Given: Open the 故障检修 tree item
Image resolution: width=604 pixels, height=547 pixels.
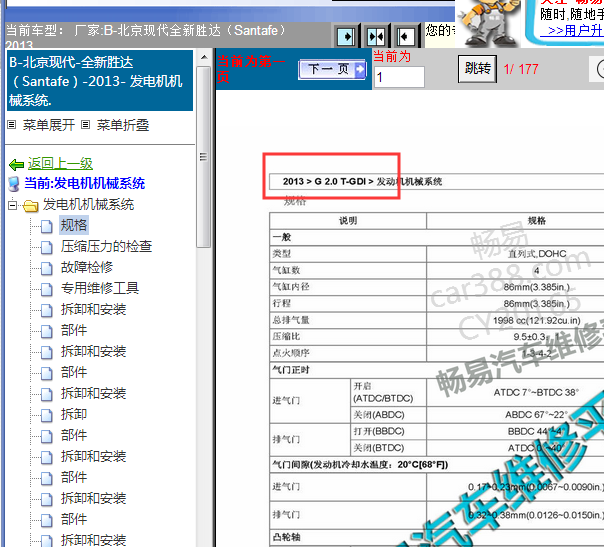Looking at the screenshot, I should [x=87, y=267].
